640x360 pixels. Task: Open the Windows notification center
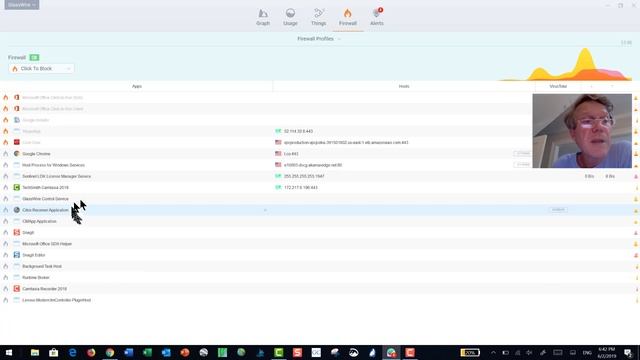(x=629, y=353)
